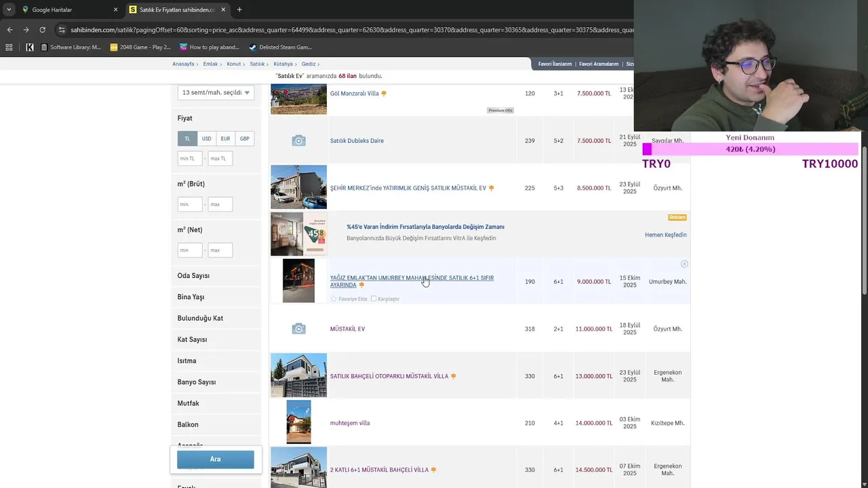Open 2048 Game bookmark

[140, 47]
